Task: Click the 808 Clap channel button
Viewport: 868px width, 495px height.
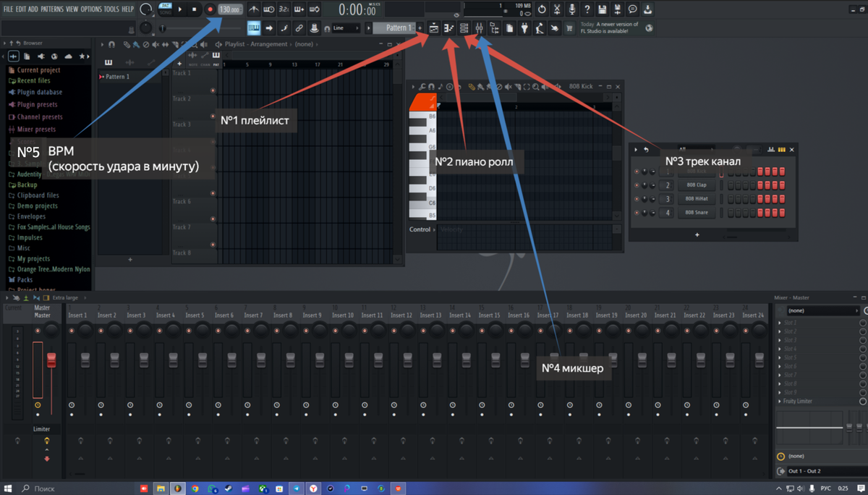Action: click(697, 185)
